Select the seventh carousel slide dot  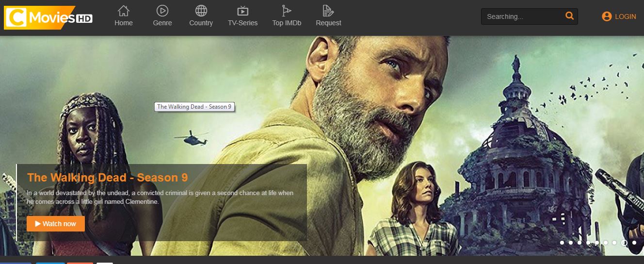tap(614, 243)
